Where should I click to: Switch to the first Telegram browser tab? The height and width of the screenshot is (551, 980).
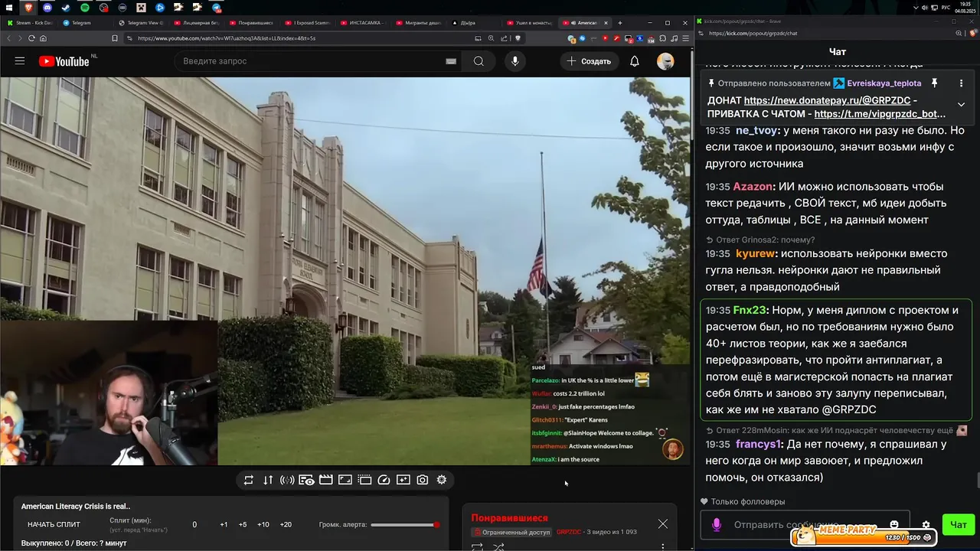point(80,23)
